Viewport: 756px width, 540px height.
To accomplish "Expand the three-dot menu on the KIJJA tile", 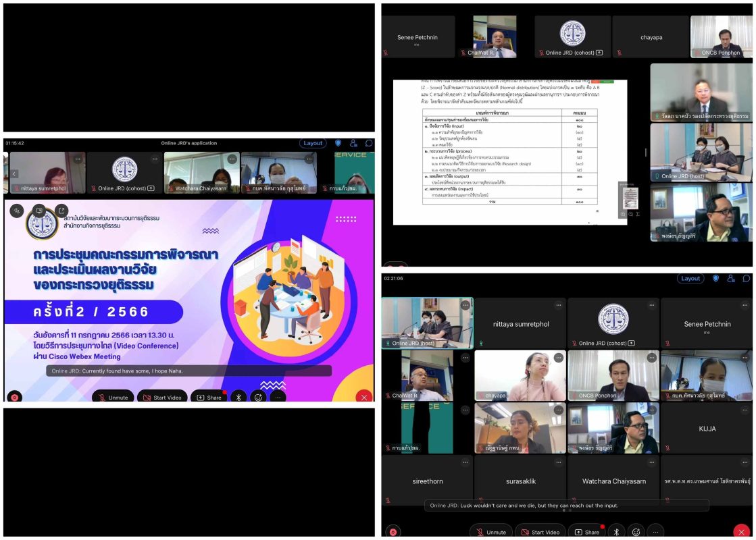I will (745, 410).
